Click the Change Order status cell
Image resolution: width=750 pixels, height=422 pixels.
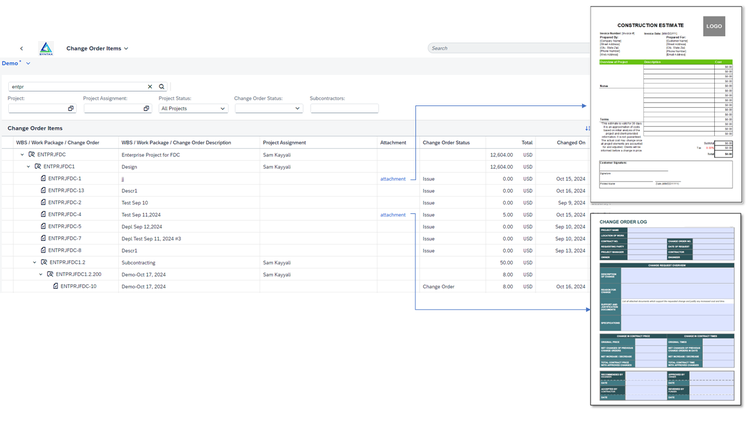[439, 287]
